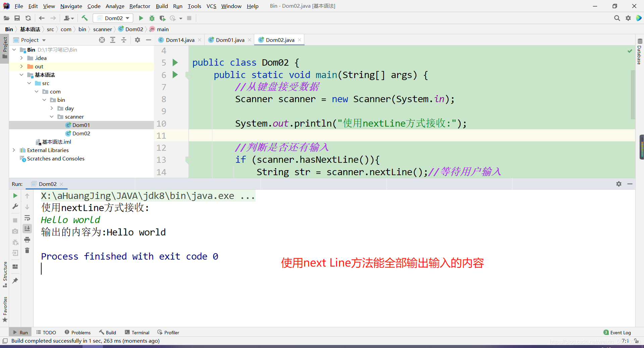Toggle soft-wrap in Run console
This screenshot has height=348, width=644.
point(27,218)
